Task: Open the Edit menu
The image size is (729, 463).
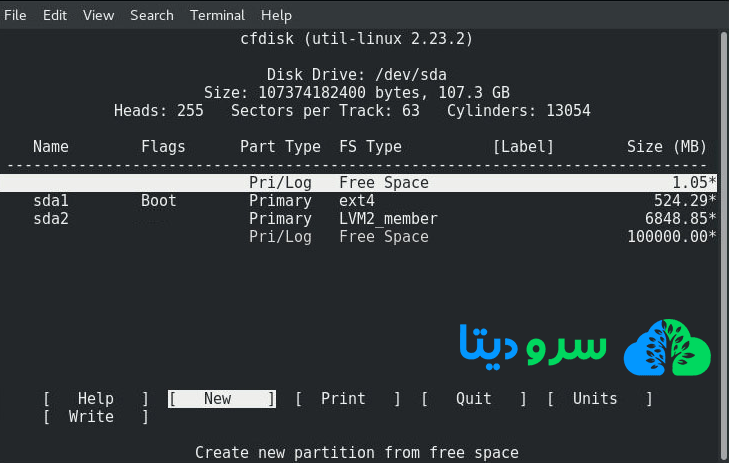Action: [55, 15]
